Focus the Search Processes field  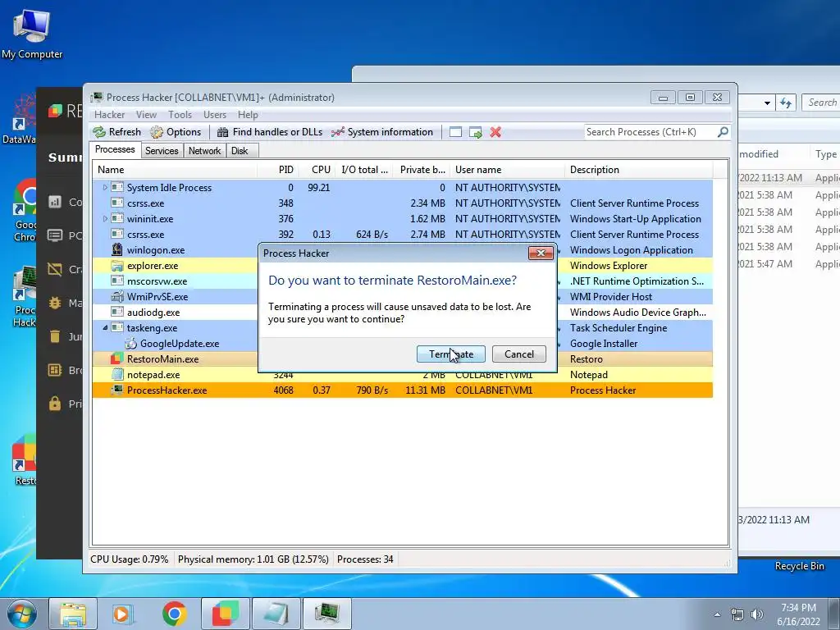click(651, 132)
